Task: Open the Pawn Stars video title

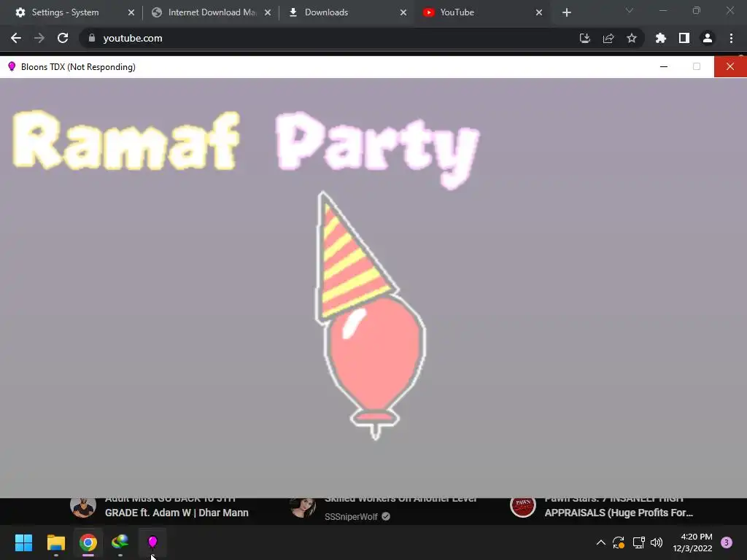Action: 619,506
